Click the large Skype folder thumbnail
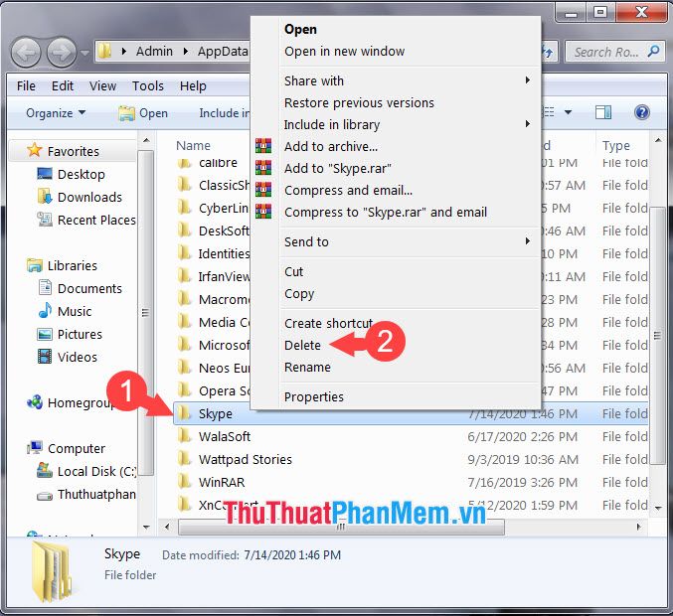Screen dimensions: 673x616 point(52,572)
